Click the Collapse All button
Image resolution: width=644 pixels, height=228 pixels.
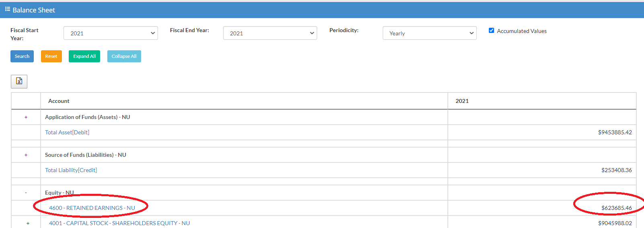coord(124,56)
